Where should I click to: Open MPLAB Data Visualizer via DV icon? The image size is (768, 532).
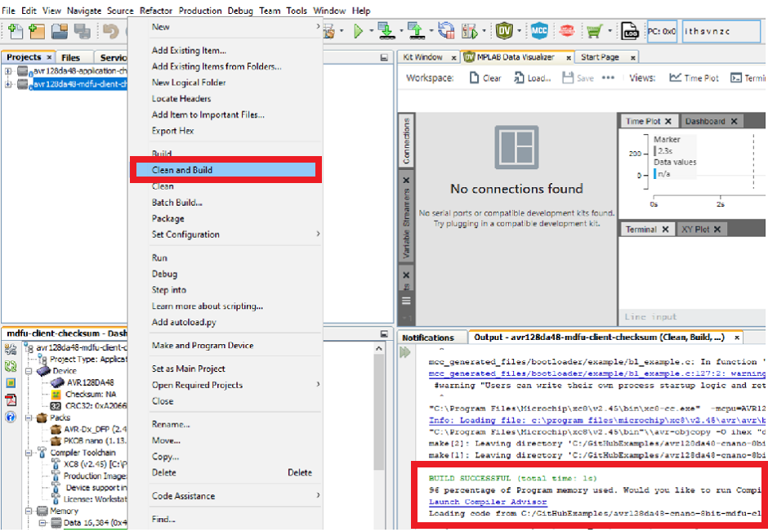tap(503, 31)
